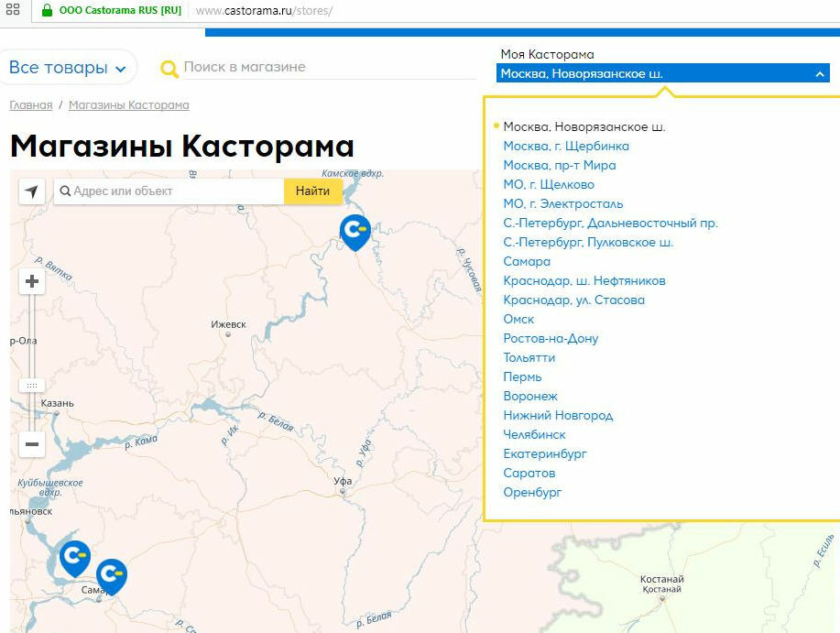840x633 pixels.
Task: Click the map geolocation arrow button
Action: tap(32, 191)
